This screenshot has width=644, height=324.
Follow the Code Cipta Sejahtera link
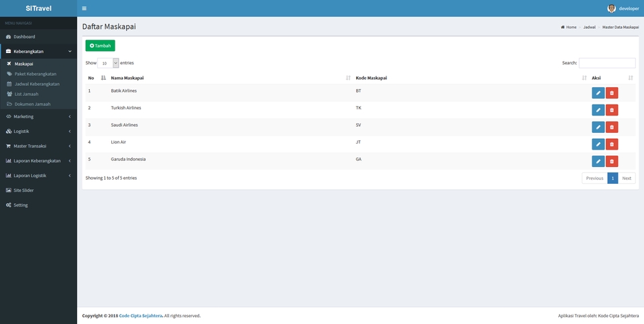(140, 316)
